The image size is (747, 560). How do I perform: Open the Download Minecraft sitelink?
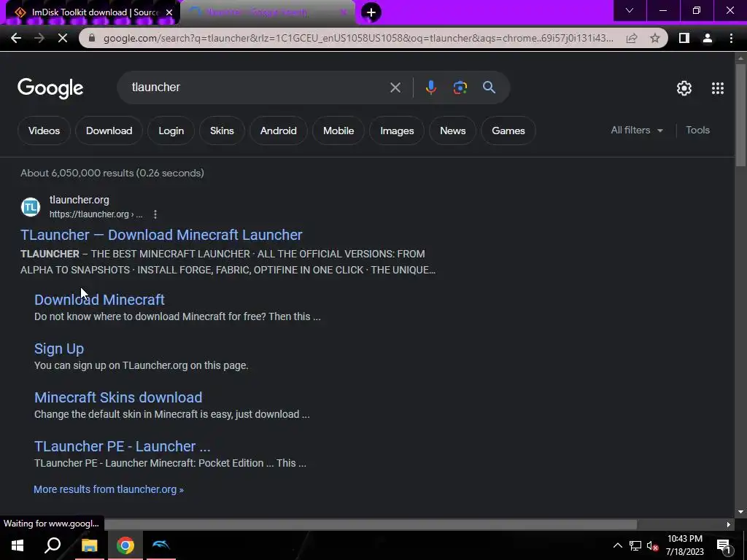[x=99, y=300]
